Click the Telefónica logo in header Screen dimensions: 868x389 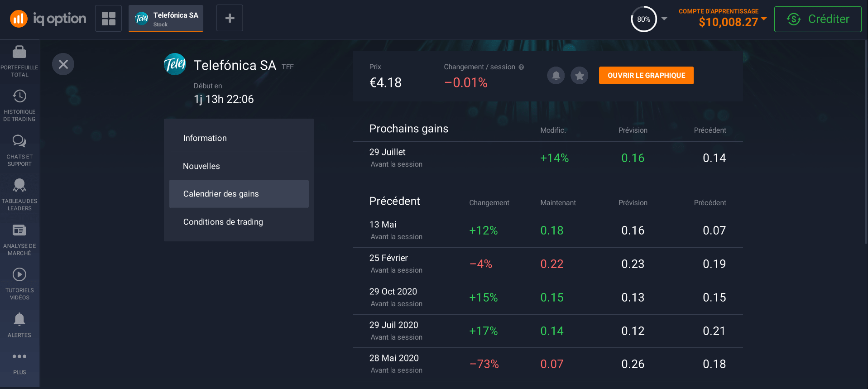[175, 64]
